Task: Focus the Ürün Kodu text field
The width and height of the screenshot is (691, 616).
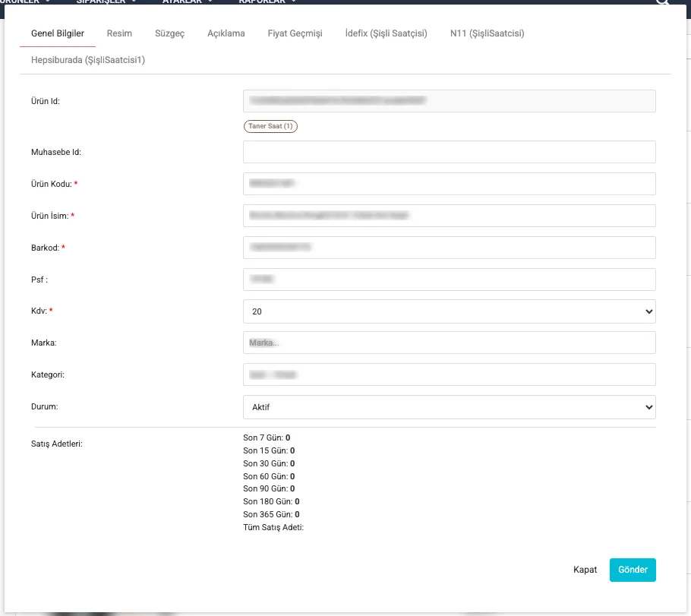Action: tap(449, 184)
